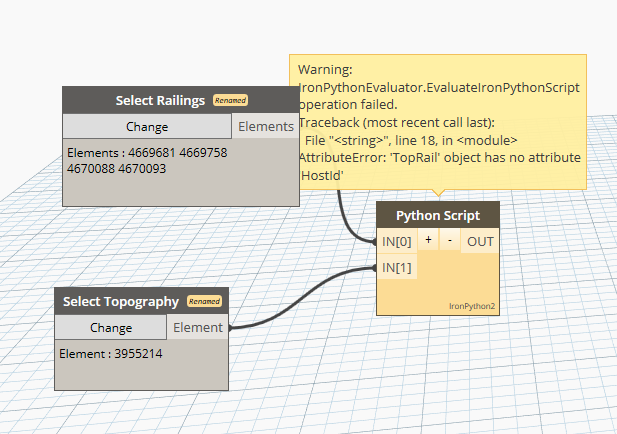Screen dimensions: 617x434
Task: Select the Python Script node title
Action: 438,215
